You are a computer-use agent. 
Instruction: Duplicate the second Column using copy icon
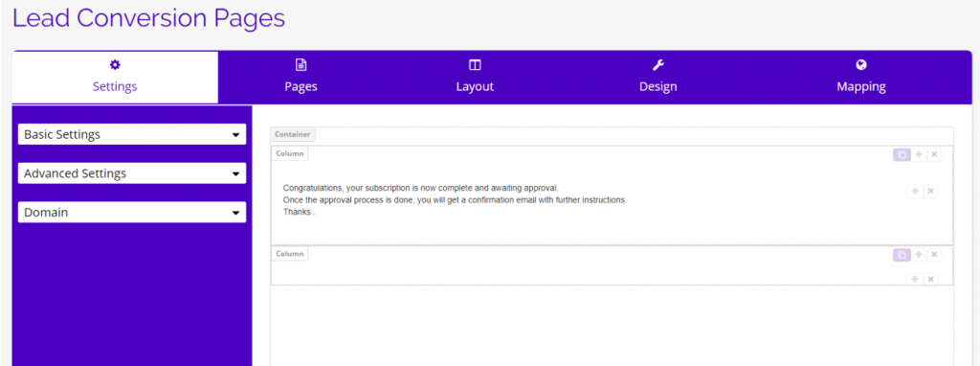click(902, 255)
